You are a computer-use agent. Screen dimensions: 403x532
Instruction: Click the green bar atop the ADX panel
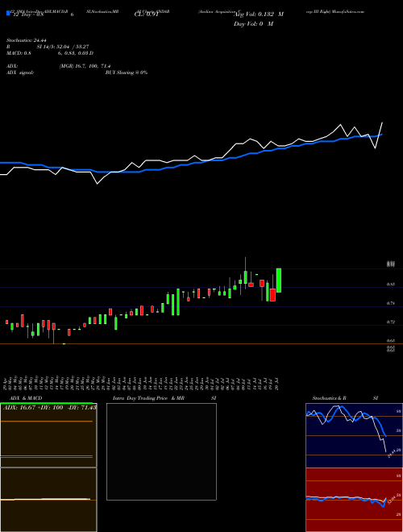click(46, 403)
